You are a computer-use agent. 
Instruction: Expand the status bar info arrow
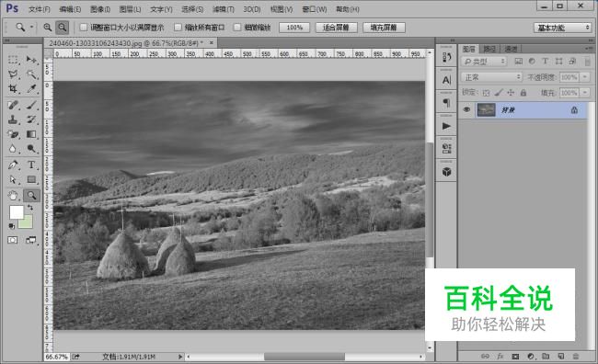coord(180,357)
